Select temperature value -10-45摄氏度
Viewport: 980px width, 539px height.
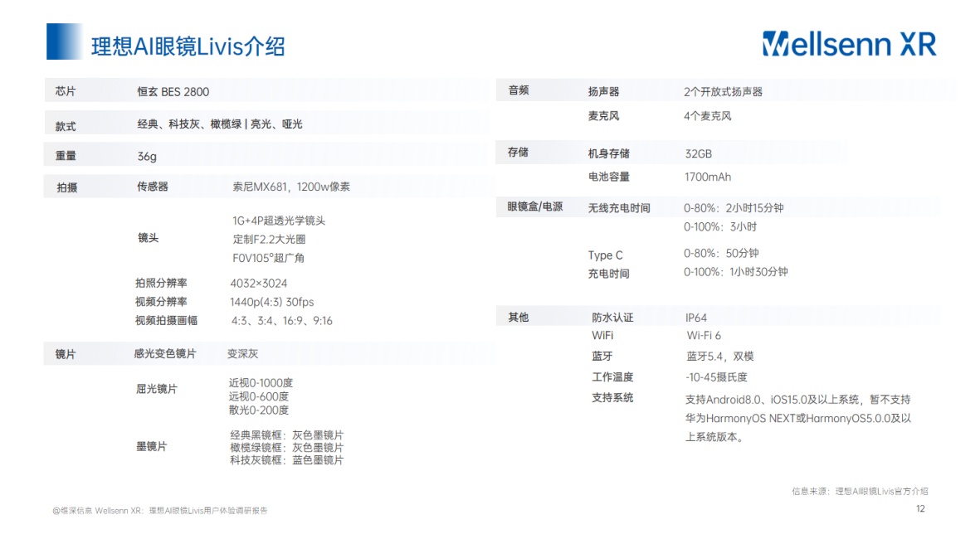(716, 377)
